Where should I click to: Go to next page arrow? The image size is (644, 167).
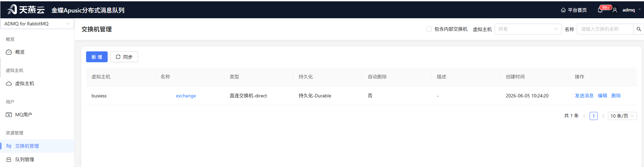tap(603, 116)
